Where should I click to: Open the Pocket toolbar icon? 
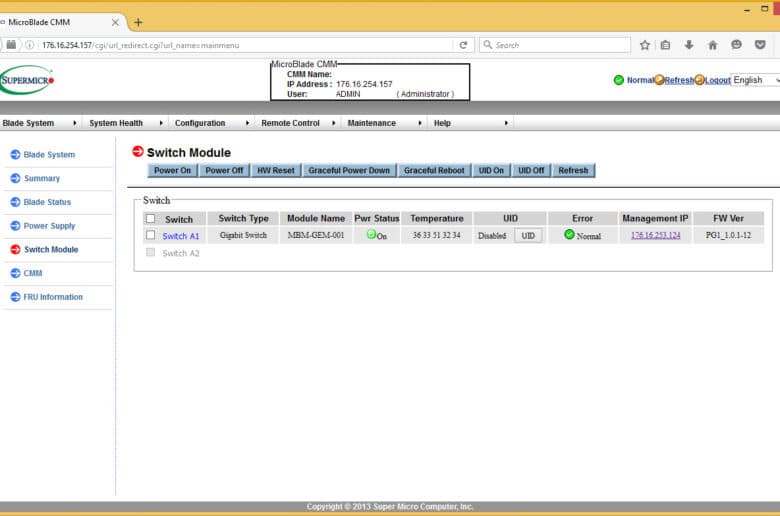pyautogui.click(x=760, y=45)
